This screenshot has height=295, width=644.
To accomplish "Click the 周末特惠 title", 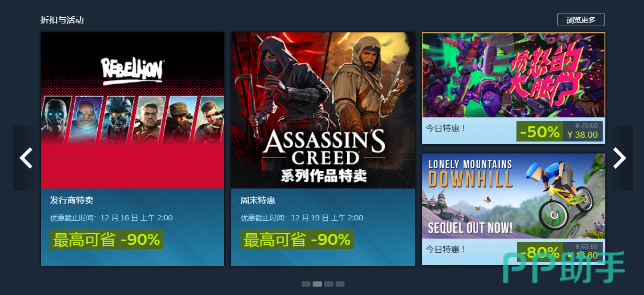I will pos(258,200).
